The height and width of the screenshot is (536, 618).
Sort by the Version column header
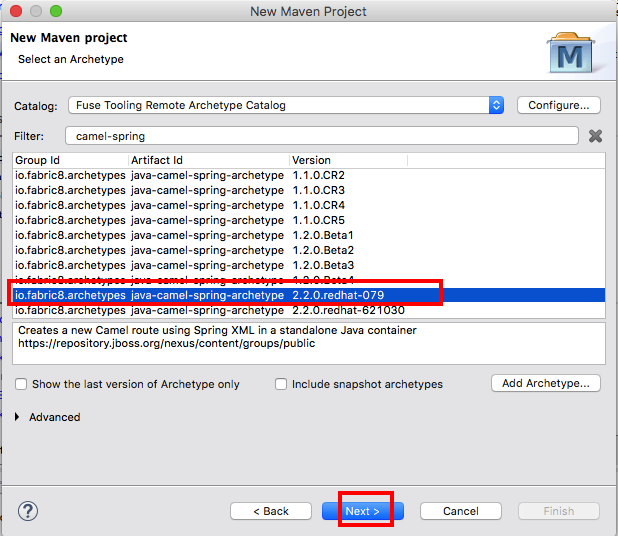click(x=348, y=160)
